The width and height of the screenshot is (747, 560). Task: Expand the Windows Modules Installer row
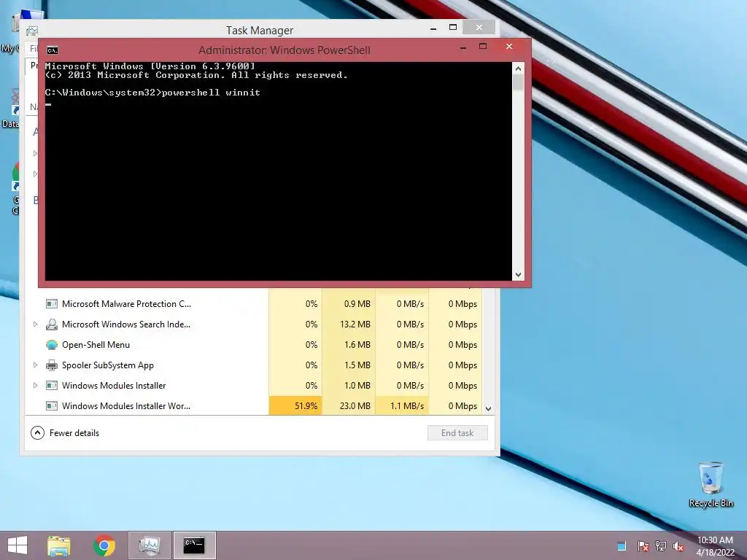(x=35, y=386)
